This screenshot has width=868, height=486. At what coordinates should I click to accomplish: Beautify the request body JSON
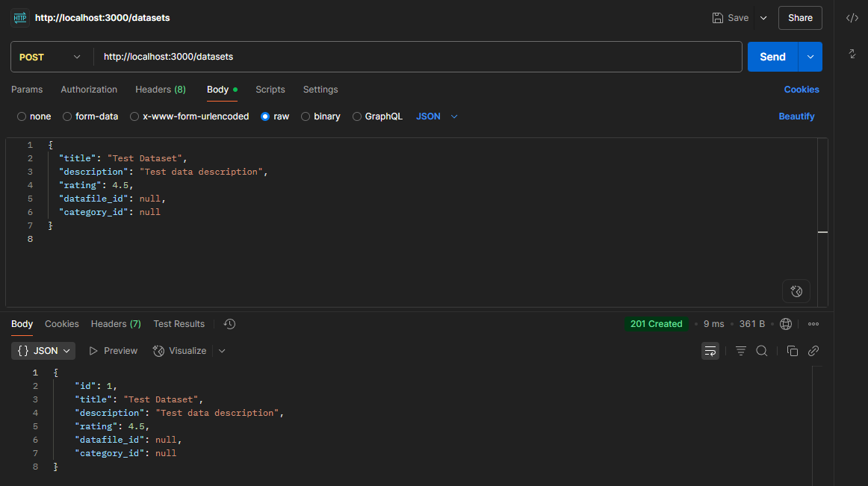pos(796,116)
